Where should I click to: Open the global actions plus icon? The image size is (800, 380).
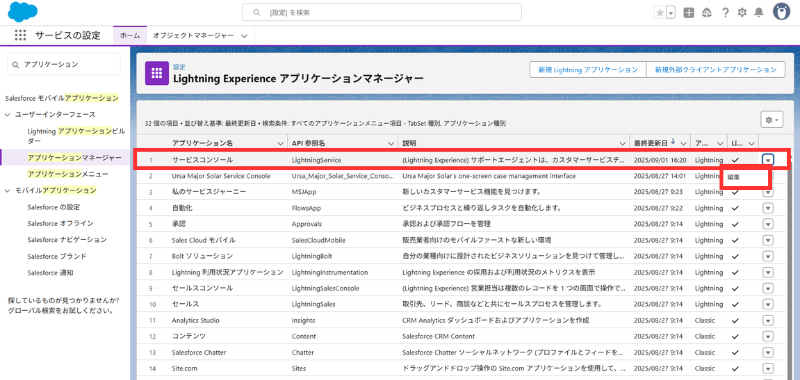689,13
